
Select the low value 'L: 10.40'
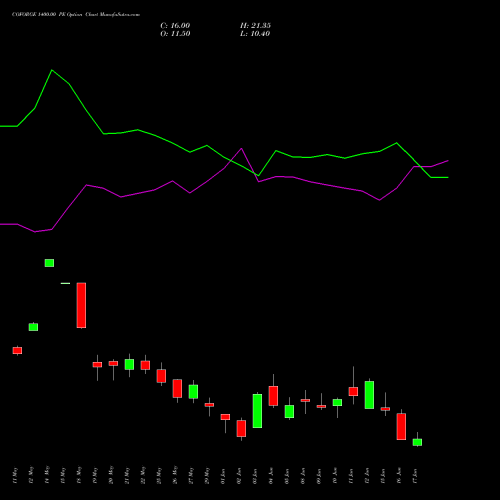(255, 34)
